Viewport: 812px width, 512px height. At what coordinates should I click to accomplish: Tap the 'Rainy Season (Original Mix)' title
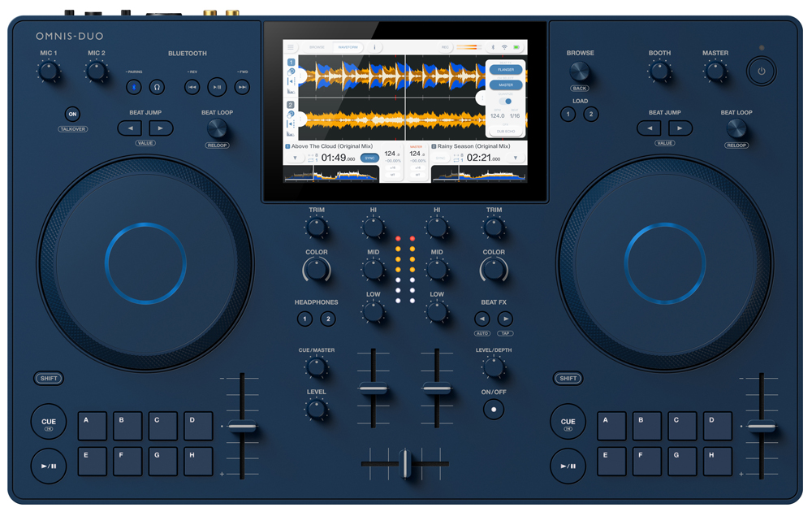pyautogui.click(x=474, y=146)
